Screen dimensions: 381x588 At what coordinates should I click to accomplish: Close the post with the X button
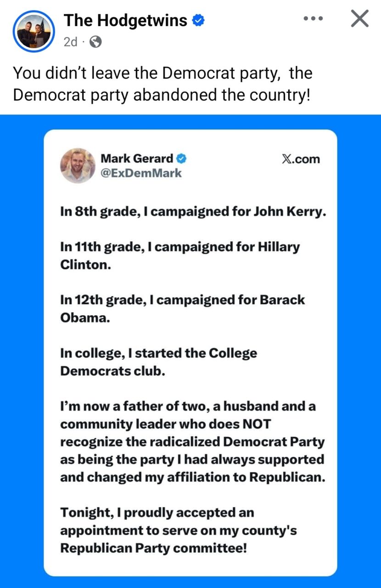click(x=359, y=19)
